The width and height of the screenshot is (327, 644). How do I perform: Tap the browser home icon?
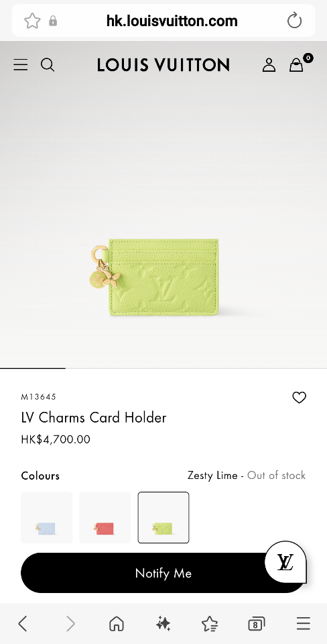click(117, 624)
